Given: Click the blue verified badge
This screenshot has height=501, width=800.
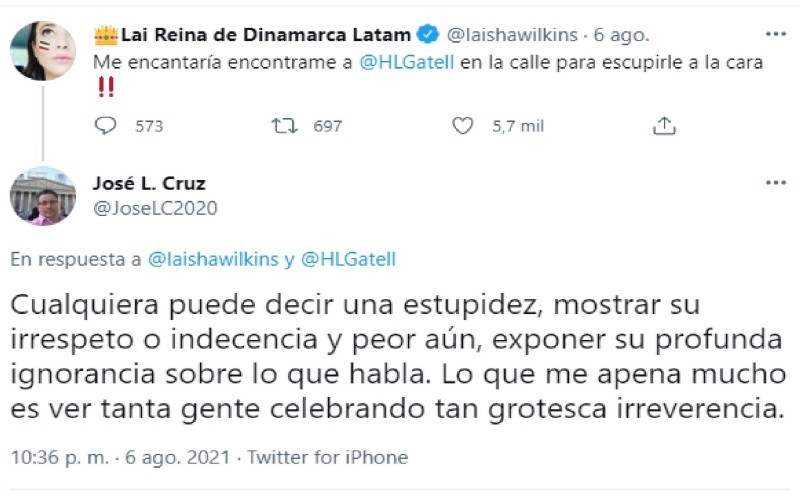Looking at the screenshot, I should (428, 35).
